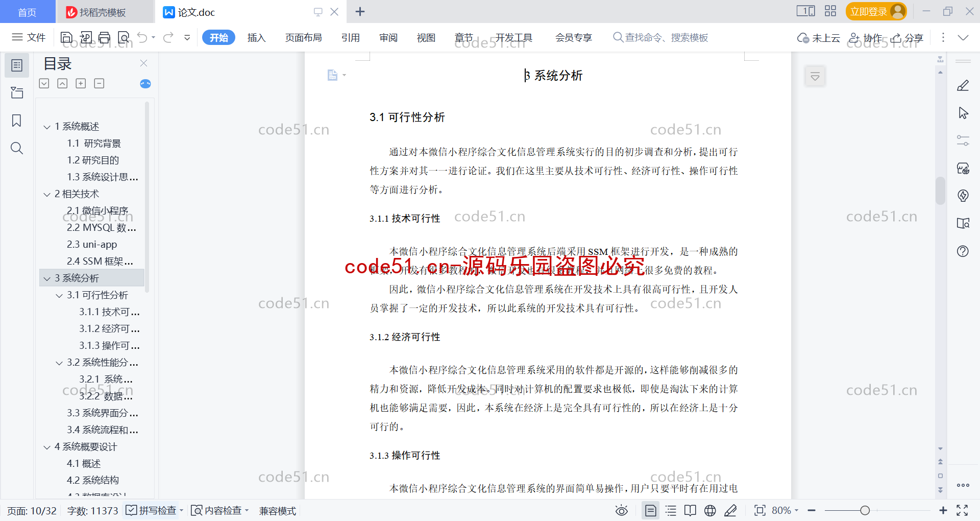Click the minus-level icon in 目录 panel

pyautogui.click(x=99, y=83)
